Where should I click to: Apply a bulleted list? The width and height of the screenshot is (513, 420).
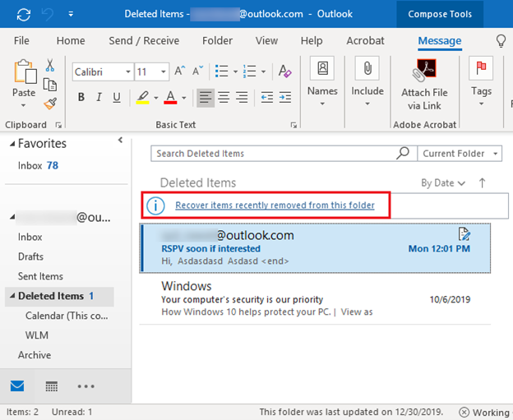tap(221, 71)
